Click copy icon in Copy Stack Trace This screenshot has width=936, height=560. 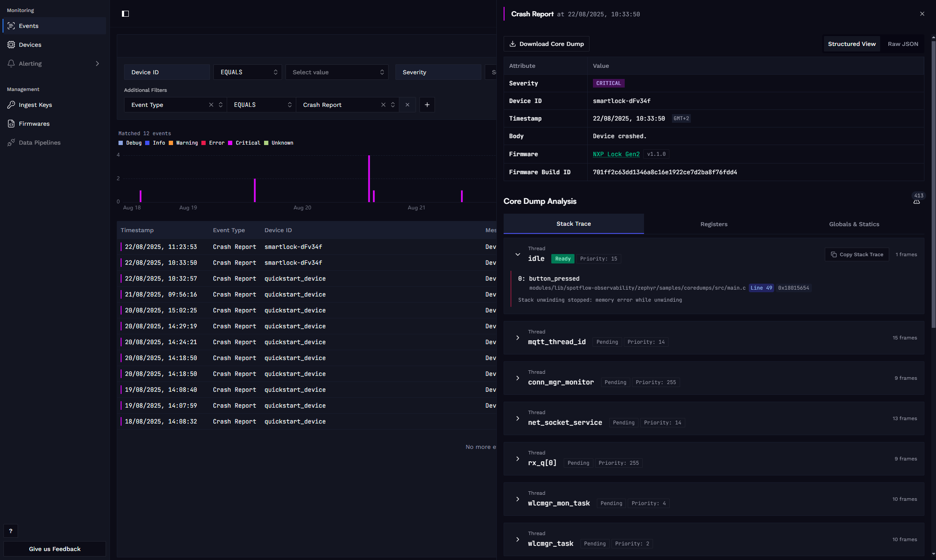(x=834, y=254)
